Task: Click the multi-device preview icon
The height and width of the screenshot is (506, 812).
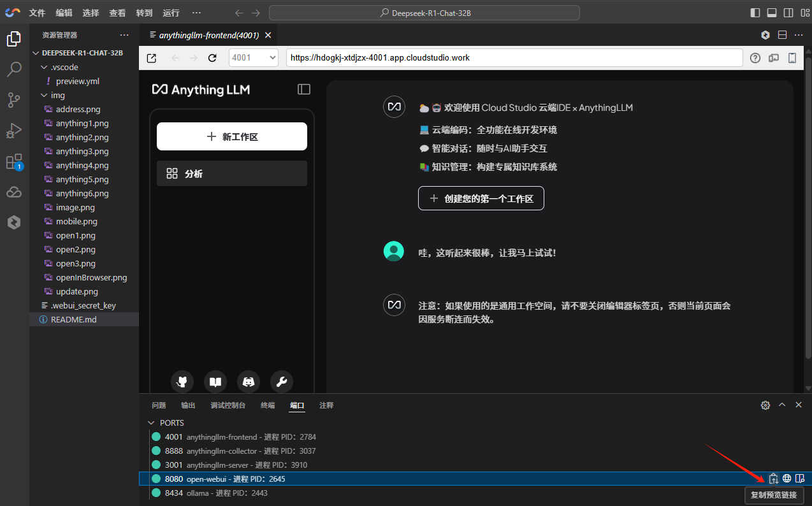Action: [x=774, y=58]
